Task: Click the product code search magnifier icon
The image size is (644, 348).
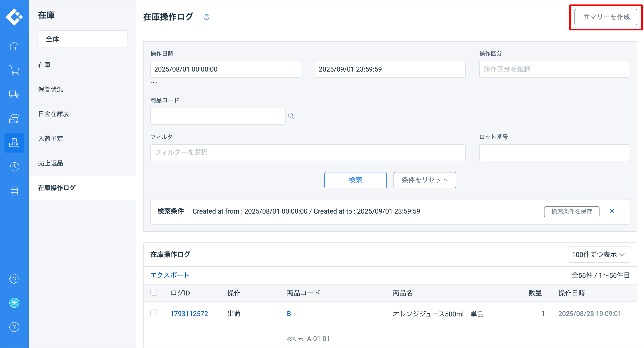Action: [291, 116]
